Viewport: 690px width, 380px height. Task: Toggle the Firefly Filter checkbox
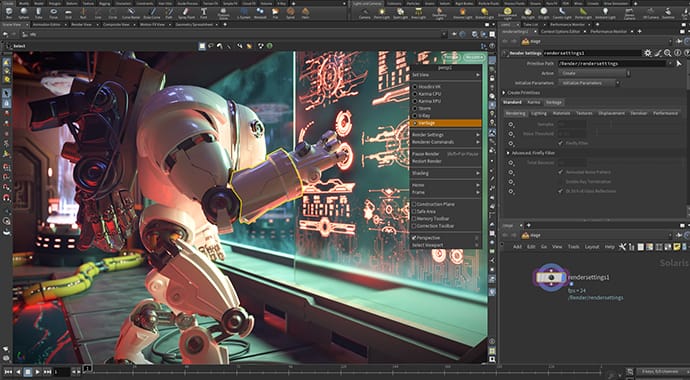pos(560,143)
